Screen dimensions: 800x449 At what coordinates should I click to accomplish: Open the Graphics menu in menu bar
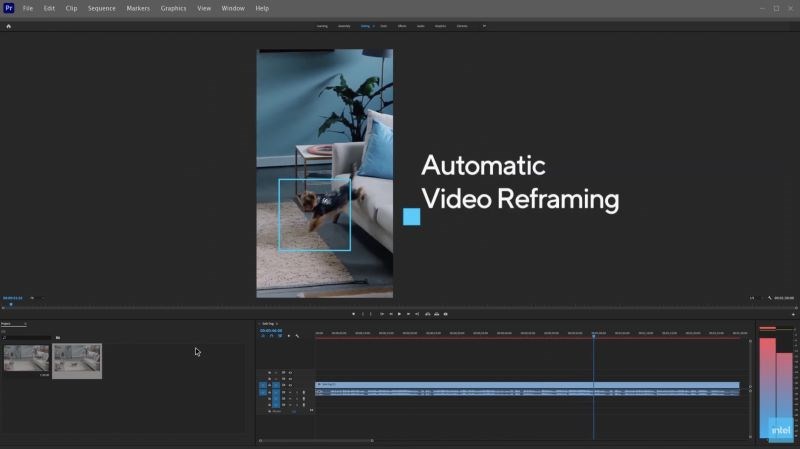pyautogui.click(x=173, y=8)
